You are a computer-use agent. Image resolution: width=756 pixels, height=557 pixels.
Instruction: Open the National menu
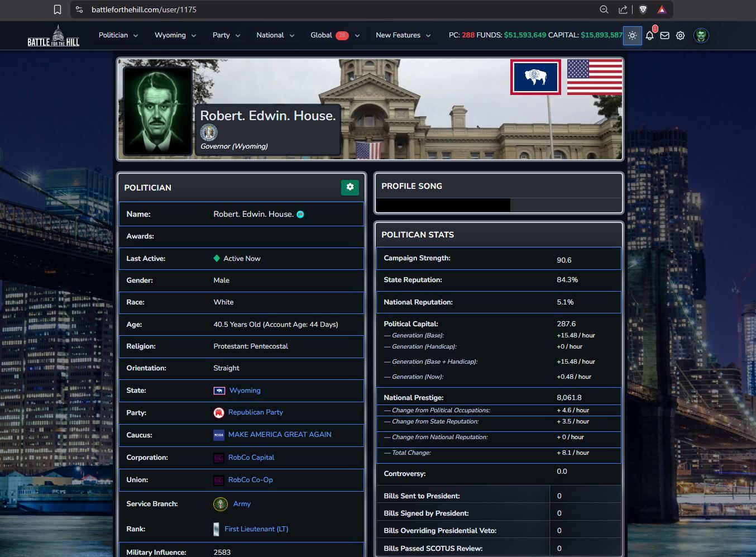click(x=275, y=35)
